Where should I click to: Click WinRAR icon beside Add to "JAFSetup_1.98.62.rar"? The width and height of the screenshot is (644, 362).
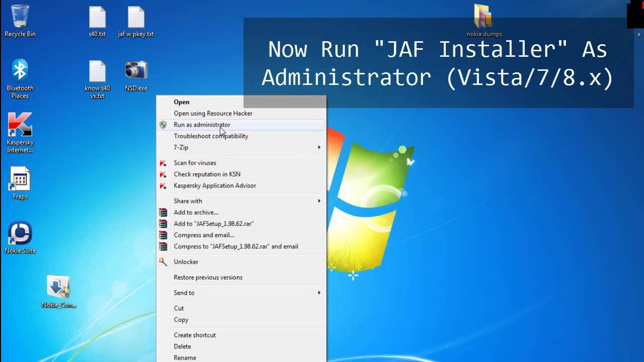[163, 224]
